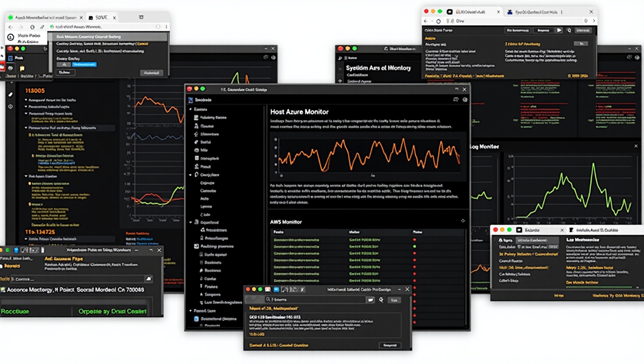Click the back arrow in top-left browser window

11,27
